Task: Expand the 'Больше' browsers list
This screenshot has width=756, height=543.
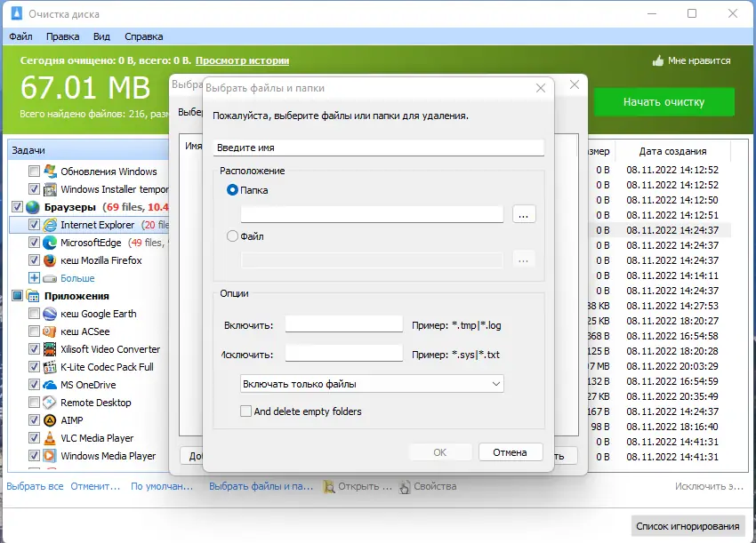Action: 34,278
